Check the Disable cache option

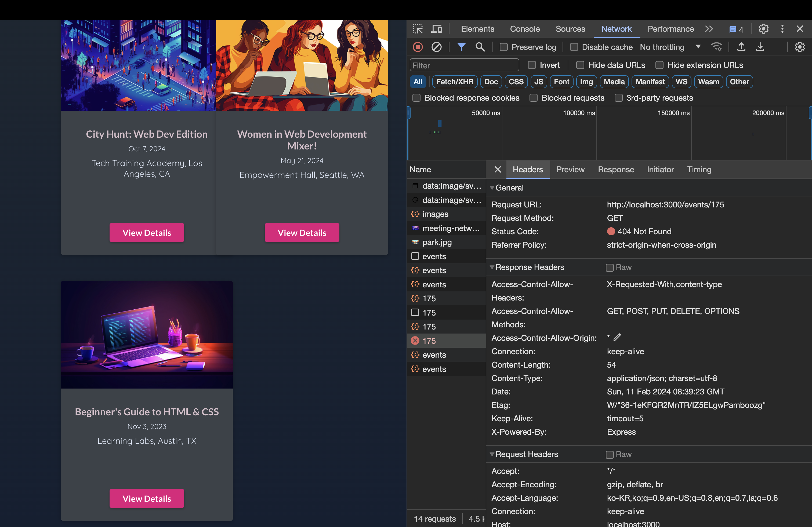(x=574, y=47)
